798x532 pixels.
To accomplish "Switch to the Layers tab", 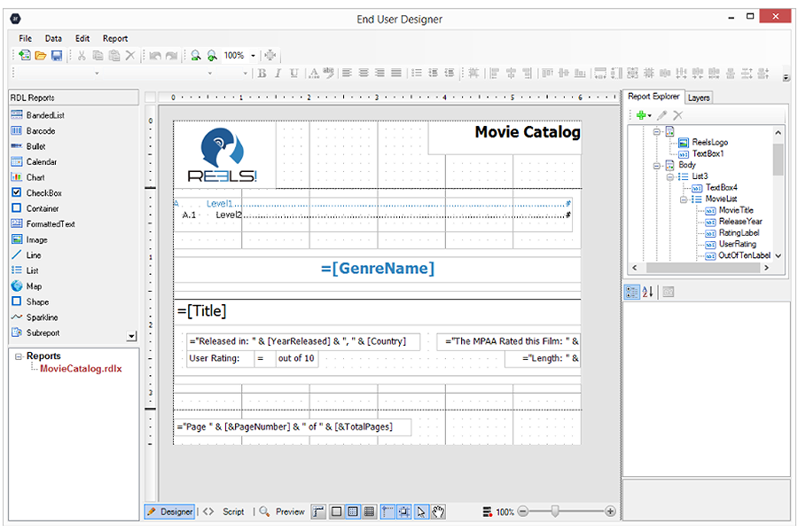I will 699,98.
